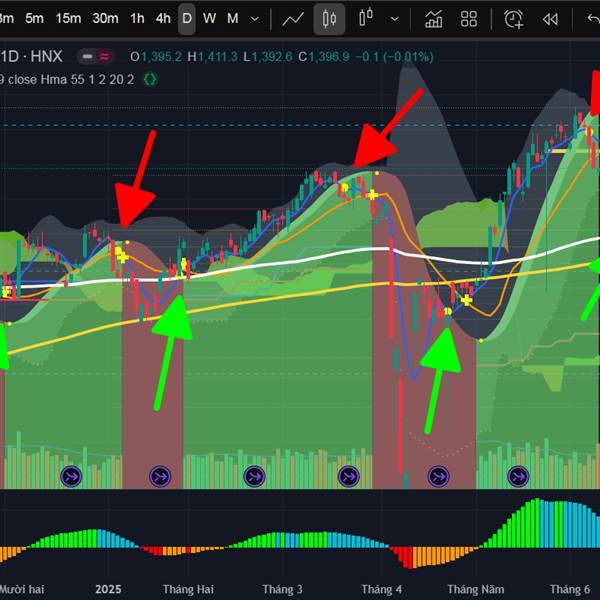Screen dimensions: 600x600
Task: Switch to the monthly M timeframe
Action: (x=233, y=18)
